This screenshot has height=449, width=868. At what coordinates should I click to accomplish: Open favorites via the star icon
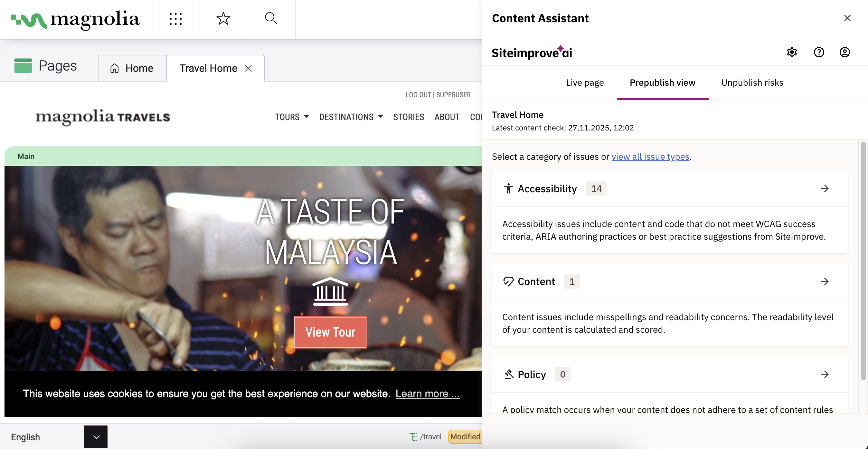tap(223, 19)
